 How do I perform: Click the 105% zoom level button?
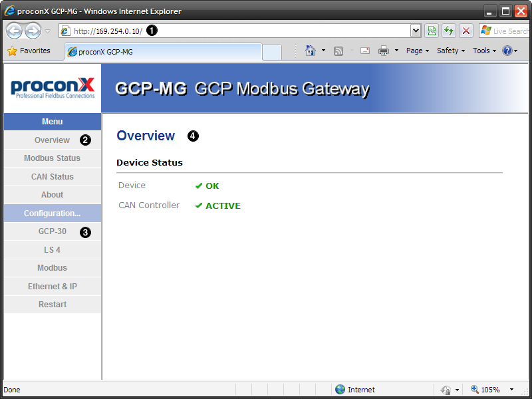click(485, 390)
